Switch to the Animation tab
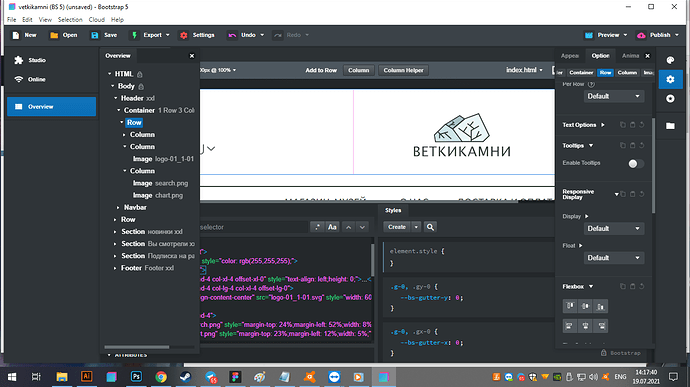Image resolution: width=690 pixels, height=387 pixels. pos(630,56)
